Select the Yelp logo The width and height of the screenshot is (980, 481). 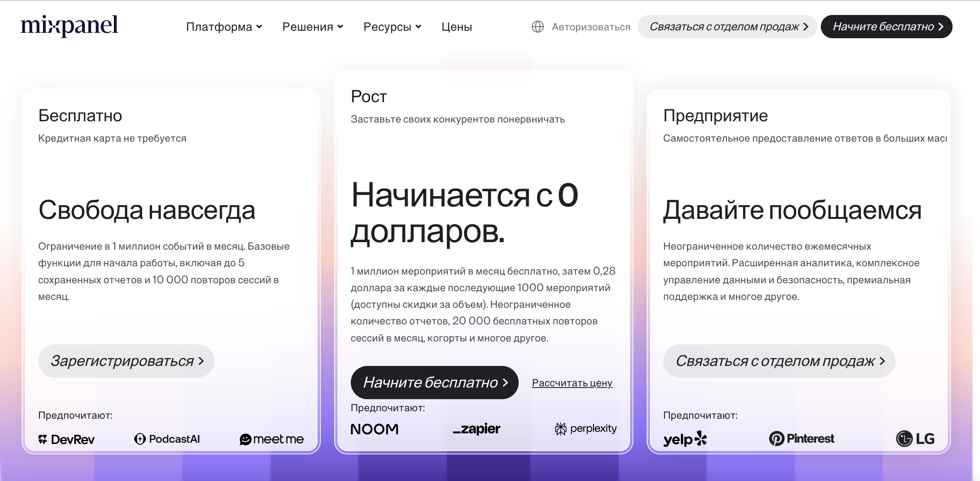(x=685, y=439)
